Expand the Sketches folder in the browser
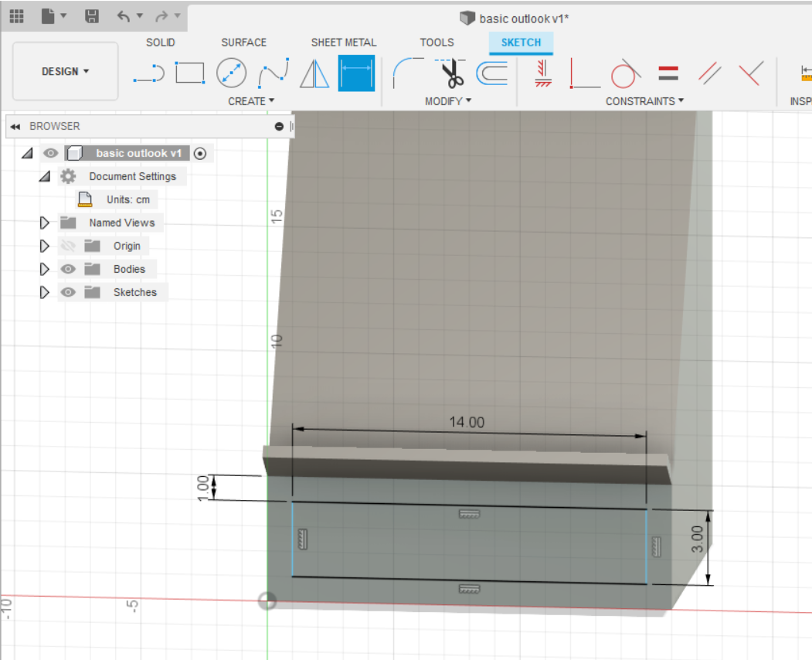The image size is (812, 660). (44, 292)
